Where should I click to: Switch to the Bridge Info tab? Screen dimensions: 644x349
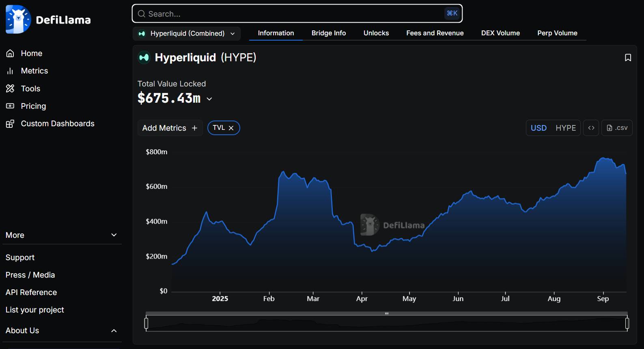pos(329,33)
